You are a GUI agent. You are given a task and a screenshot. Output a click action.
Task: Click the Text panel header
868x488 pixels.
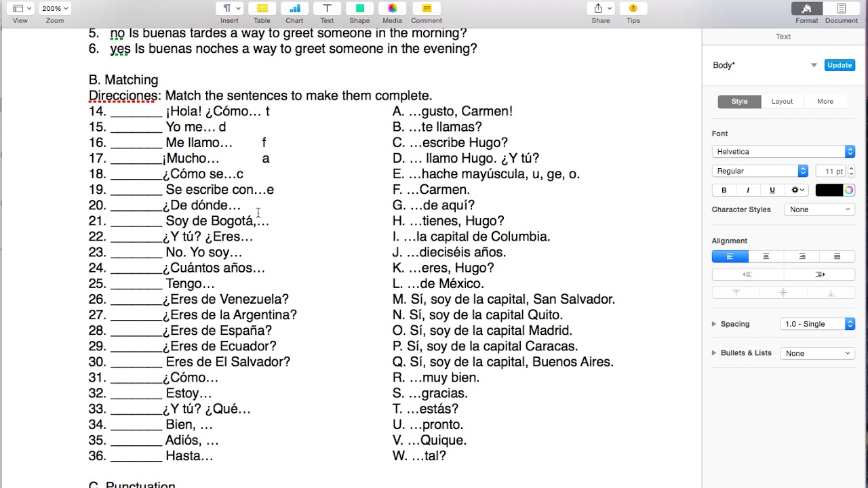tap(783, 37)
